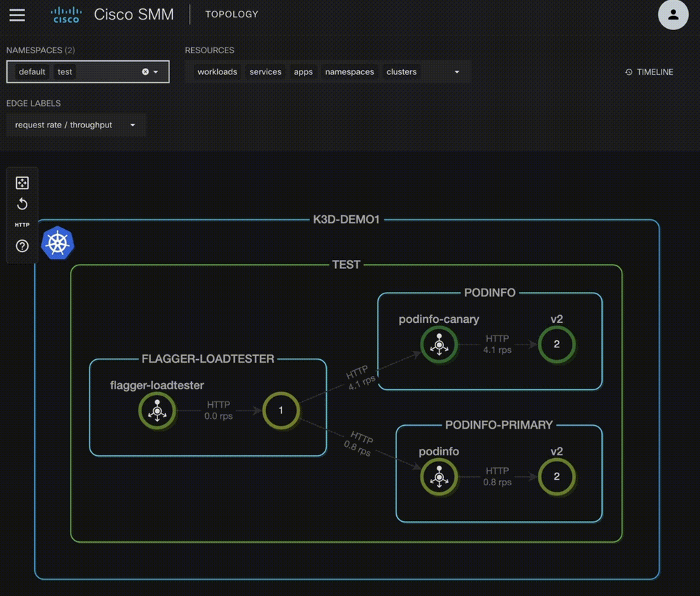Click the fit-to-screen topology icon
Screen dimensions: 700x596
(22, 183)
